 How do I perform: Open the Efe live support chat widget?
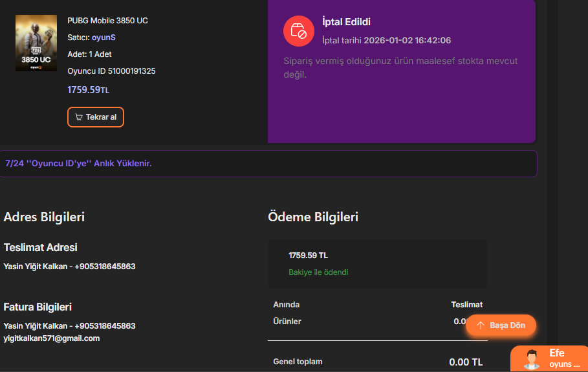pyautogui.click(x=549, y=358)
